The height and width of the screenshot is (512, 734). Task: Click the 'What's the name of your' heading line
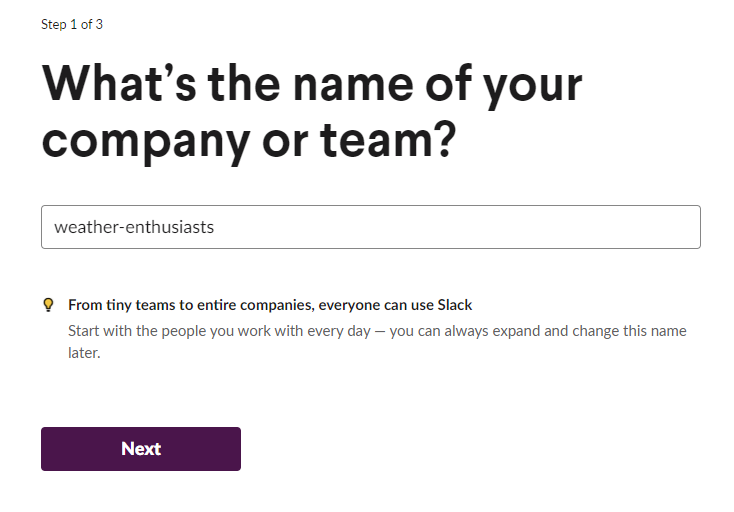pyautogui.click(x=312, y=85)
